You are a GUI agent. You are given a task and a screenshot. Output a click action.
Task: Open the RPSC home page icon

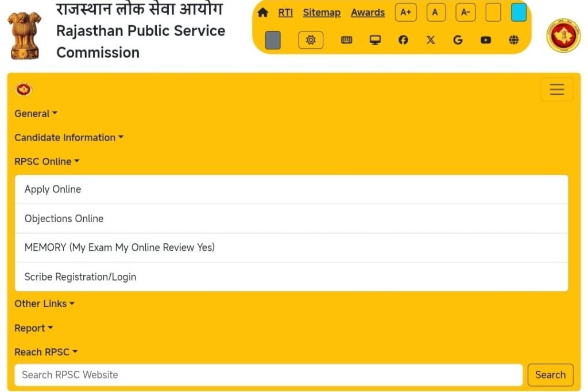pyautogui.click(x=263, y=12)
